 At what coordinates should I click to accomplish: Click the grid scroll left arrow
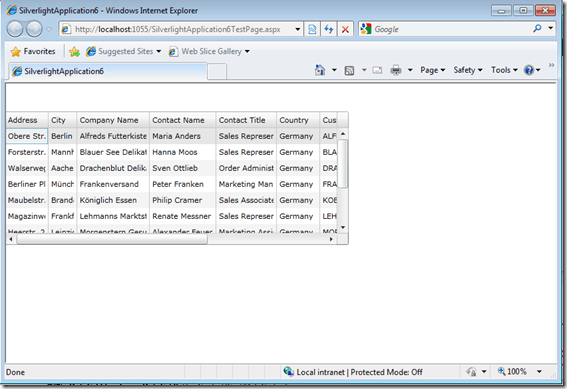click(x=11, y=239)
